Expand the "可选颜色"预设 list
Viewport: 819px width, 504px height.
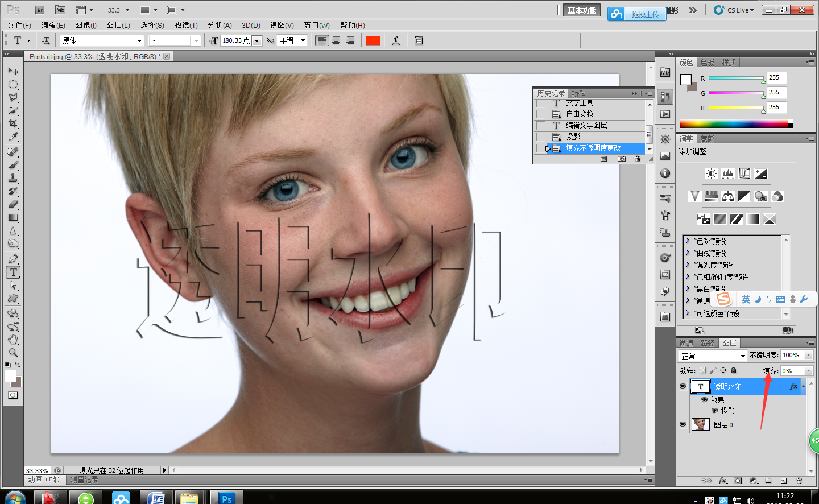[x=688, y=313]
